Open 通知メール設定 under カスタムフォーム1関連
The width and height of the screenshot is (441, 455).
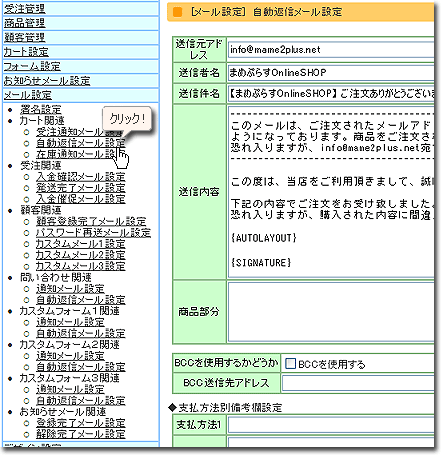(70, 322)
